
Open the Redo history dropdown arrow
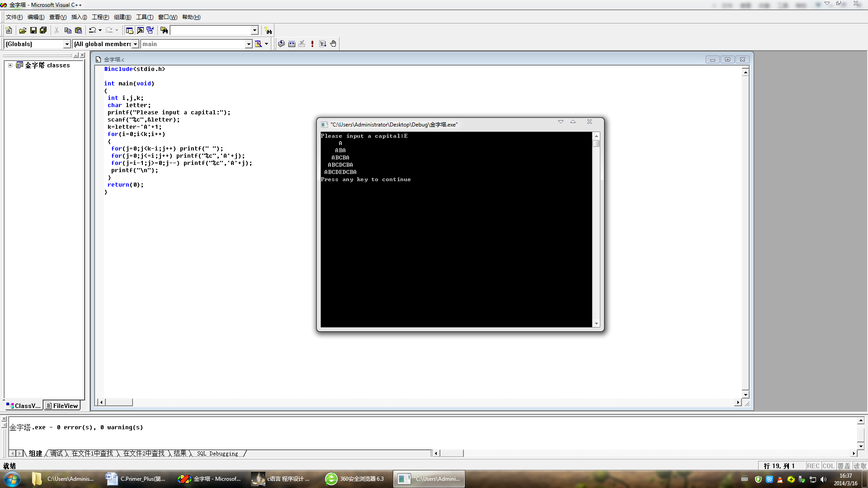coord(117,30)
